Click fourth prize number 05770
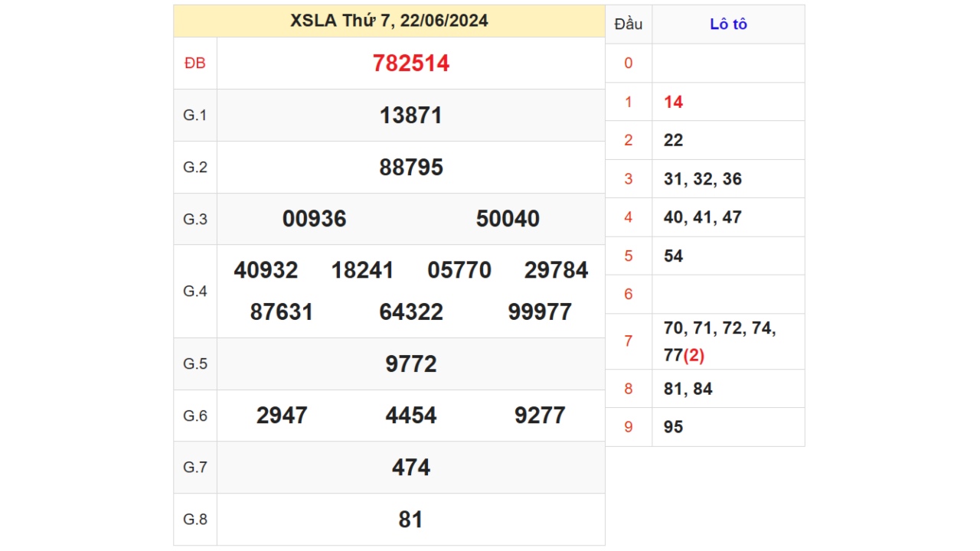Image resolution: width=980 pixels, height=551 pixels. 459,270
